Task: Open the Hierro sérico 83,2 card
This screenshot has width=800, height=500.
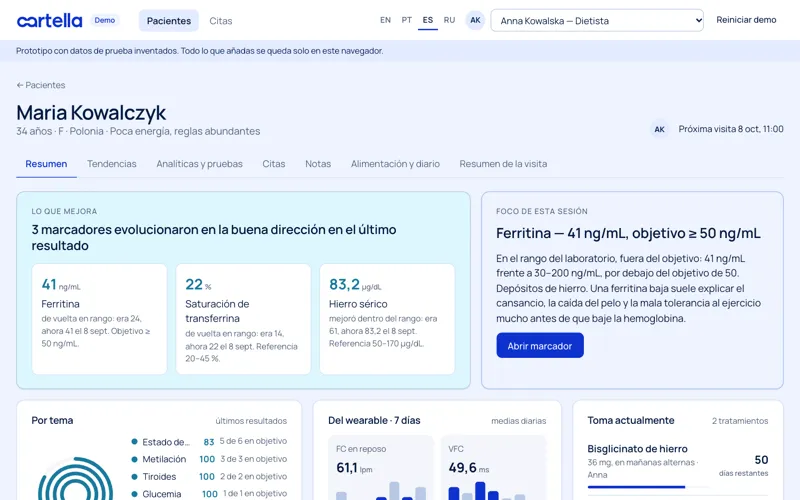Action: [387, 319]
